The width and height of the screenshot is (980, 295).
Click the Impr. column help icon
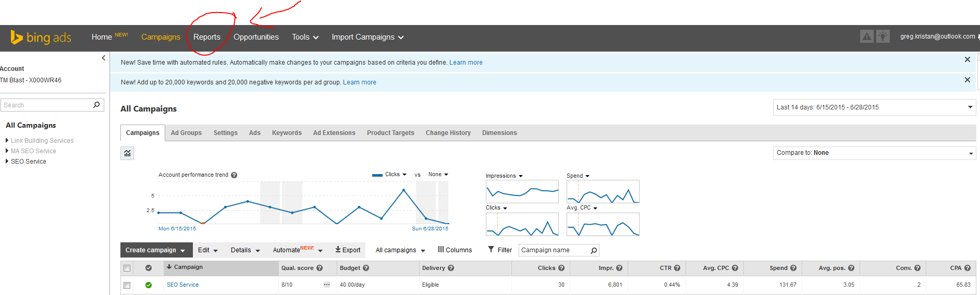click(619, 268)
